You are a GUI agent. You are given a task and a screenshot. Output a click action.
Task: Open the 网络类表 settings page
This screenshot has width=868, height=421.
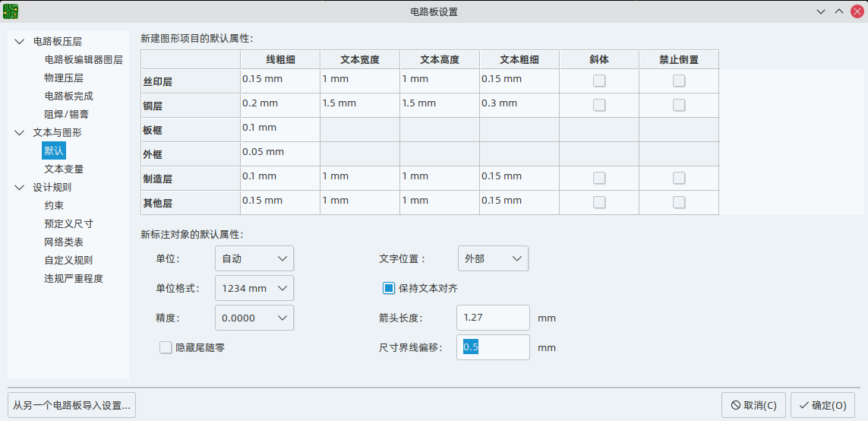[64, 242]
